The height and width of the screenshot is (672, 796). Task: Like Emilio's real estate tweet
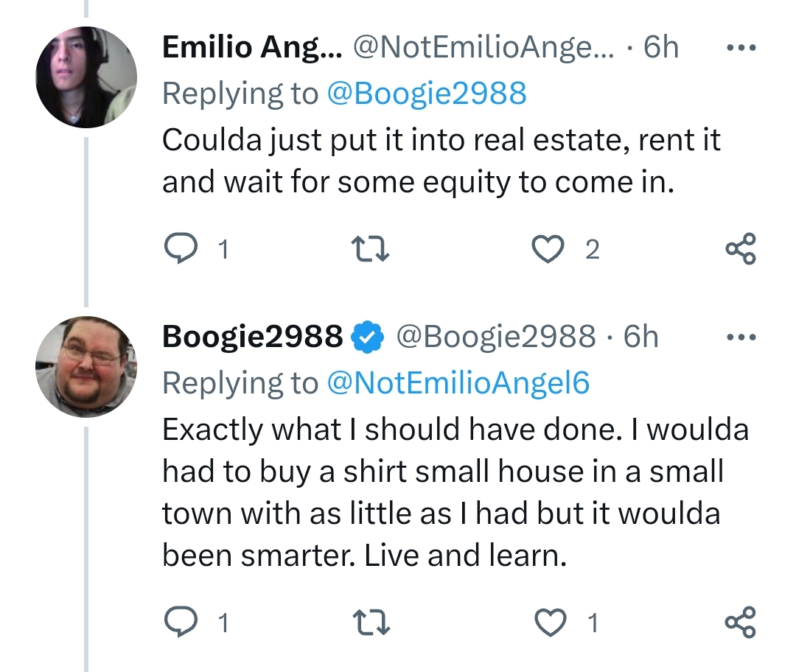pos(546,251)
